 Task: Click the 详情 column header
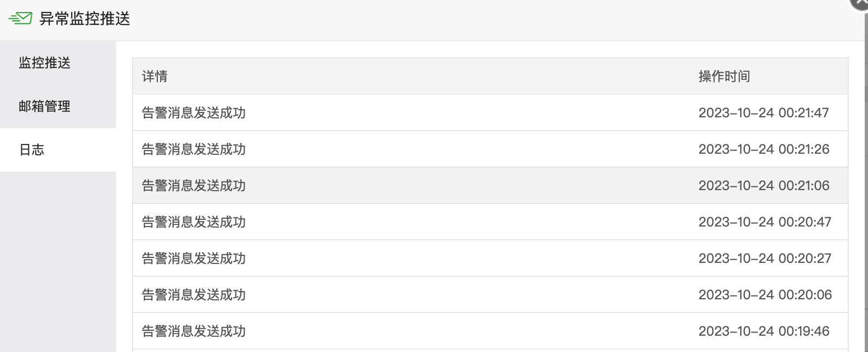coord(155,77)
